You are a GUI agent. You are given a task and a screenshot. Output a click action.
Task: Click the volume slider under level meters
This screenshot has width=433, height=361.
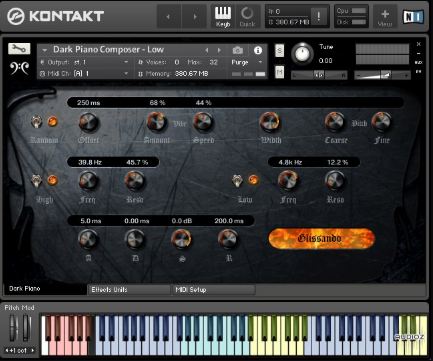pos(382,75)
